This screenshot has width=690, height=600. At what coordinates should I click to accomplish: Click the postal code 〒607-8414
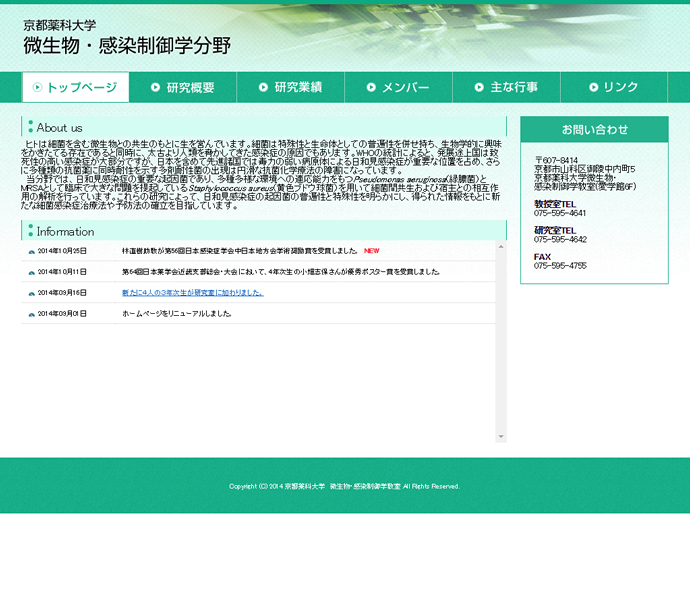(556, 160)
